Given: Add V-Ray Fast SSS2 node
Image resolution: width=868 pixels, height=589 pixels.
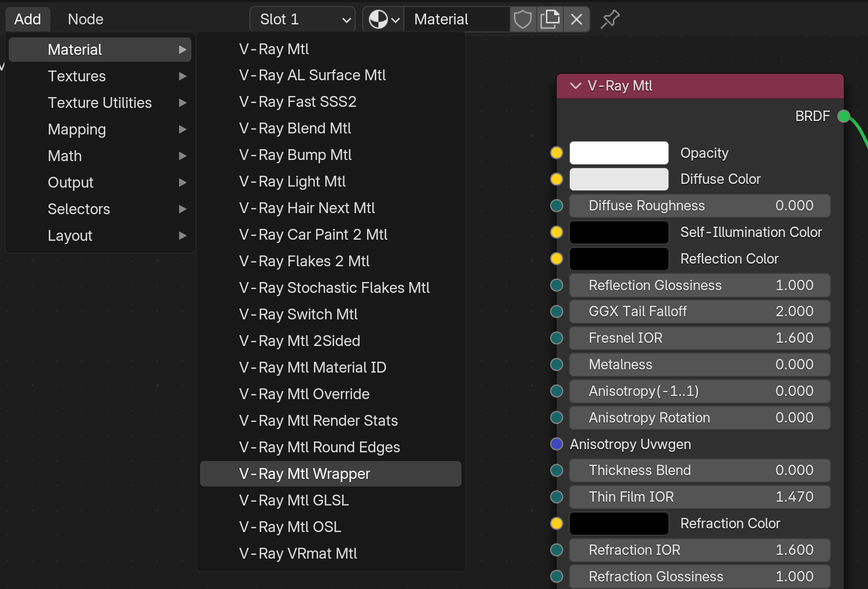Looking at the screenshot, I should (x=331, y=102).
